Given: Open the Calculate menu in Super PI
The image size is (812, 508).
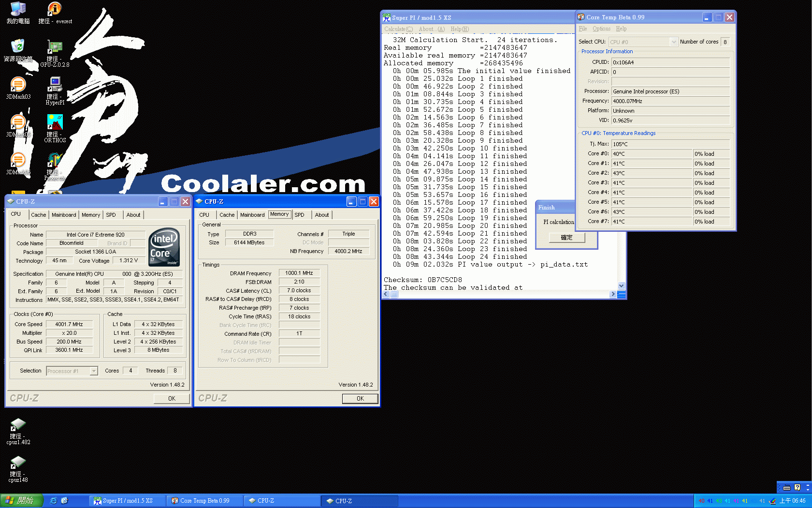Looking at the screenshot, I should [399, 29].
